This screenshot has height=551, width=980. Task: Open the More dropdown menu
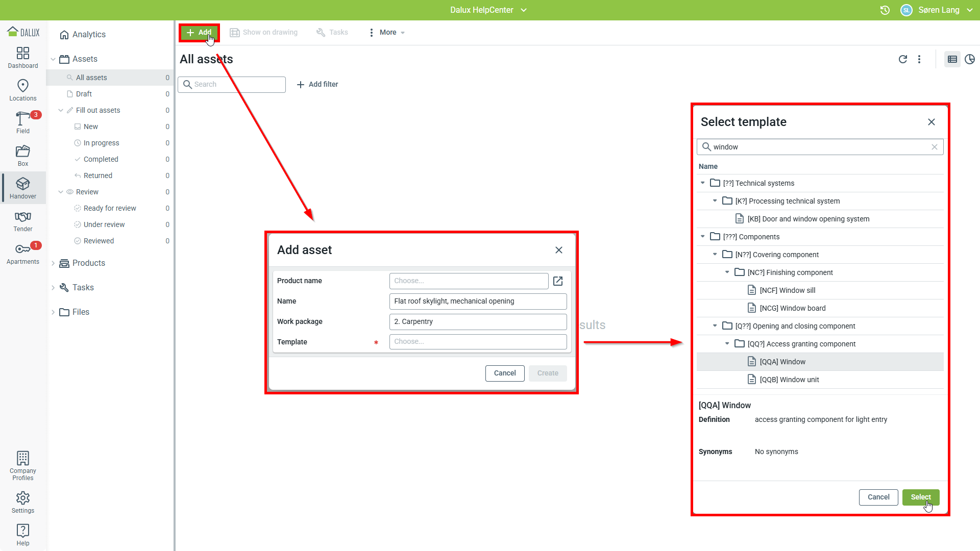tap(387, 32)
